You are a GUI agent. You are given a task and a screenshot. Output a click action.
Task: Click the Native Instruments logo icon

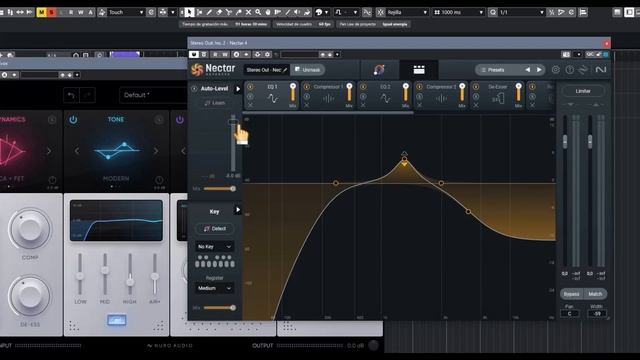click(601, 70)
